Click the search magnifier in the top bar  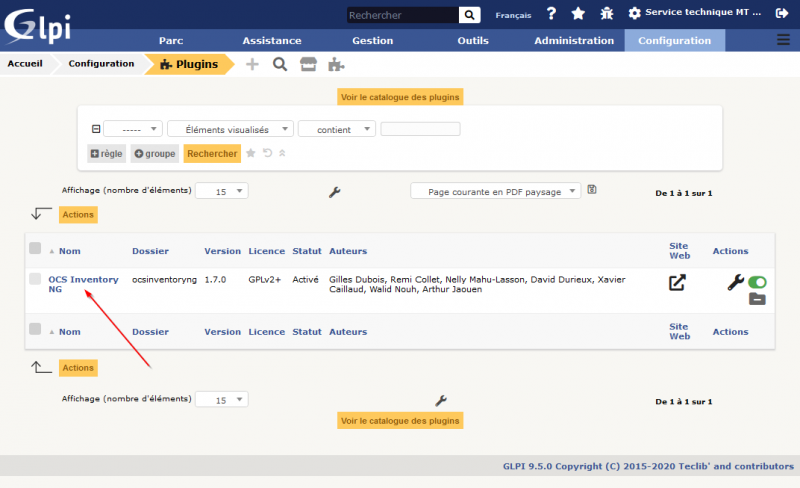tap(470, 15)
